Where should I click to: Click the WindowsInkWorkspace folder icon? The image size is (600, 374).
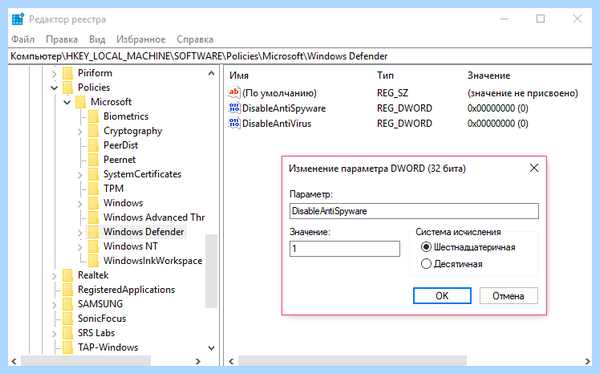point(93,261)
